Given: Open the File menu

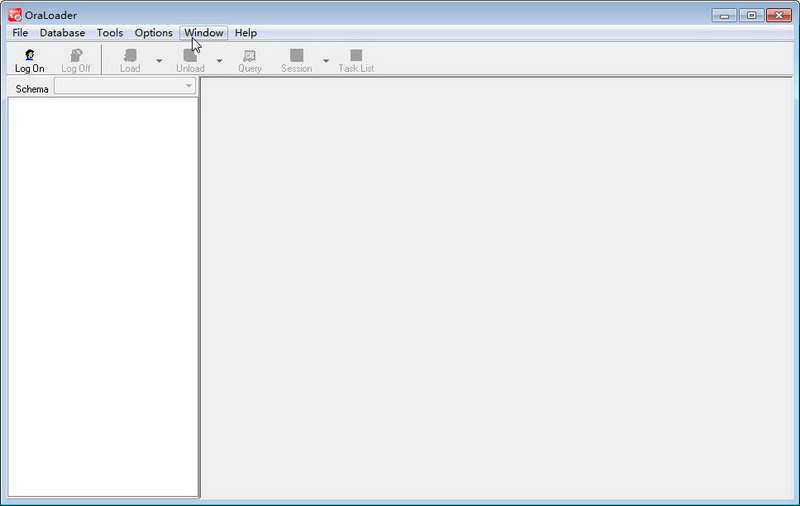Looking at the screenshot, I should point(20,33).
